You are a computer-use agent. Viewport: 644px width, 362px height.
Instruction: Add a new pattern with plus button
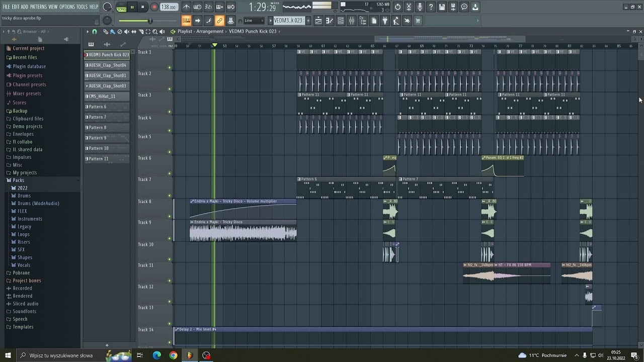[107, 345]
